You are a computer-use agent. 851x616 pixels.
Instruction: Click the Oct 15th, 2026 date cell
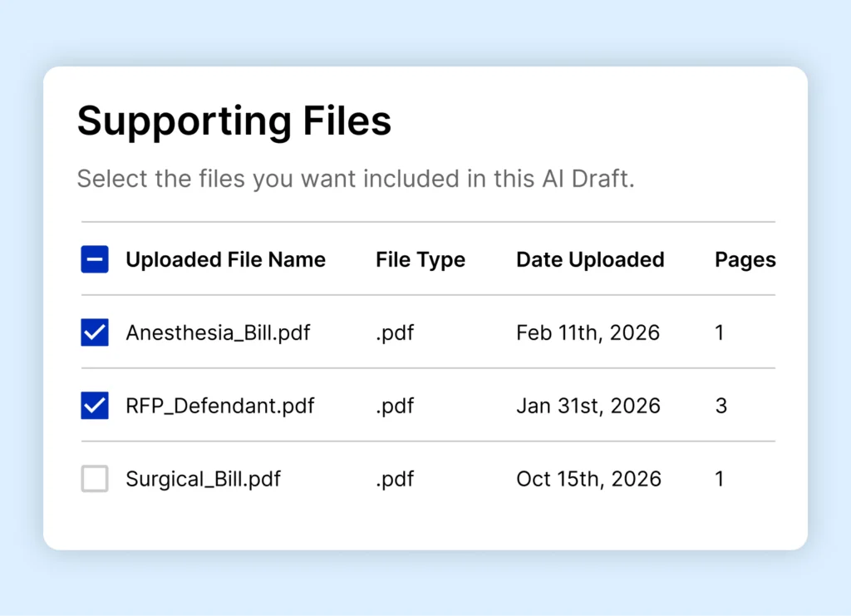(588, 480)
